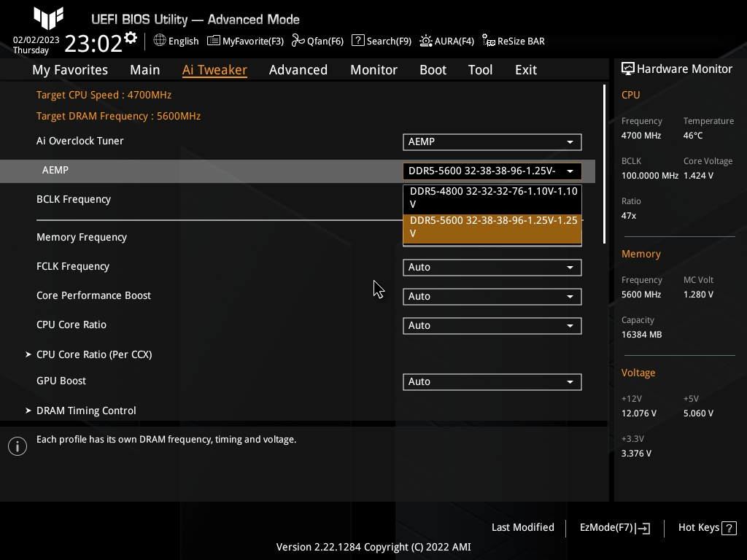The width and height of the screenshot is (747, 560).
Task: Switch to Monitor tab
Action: pos(373,70)
